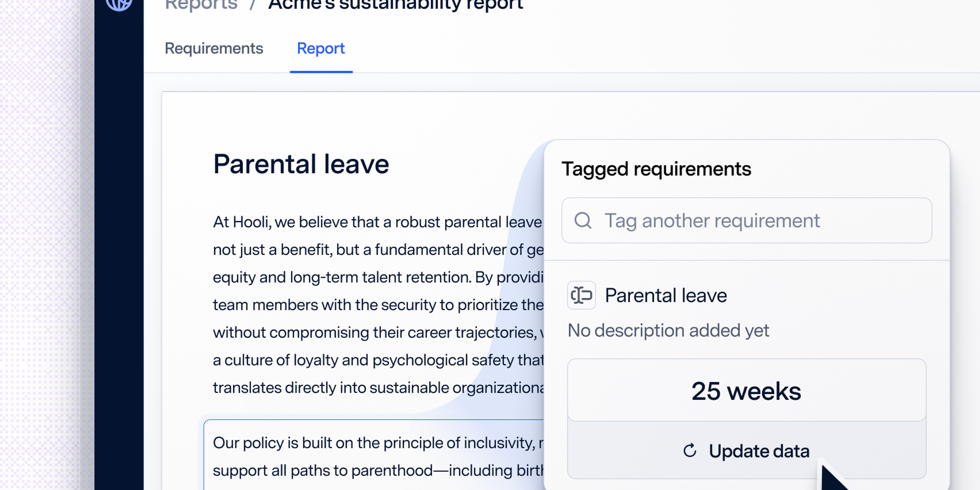This screenshot has width=980, height=490.
Task: Select the Report tab
Action: 321,49
